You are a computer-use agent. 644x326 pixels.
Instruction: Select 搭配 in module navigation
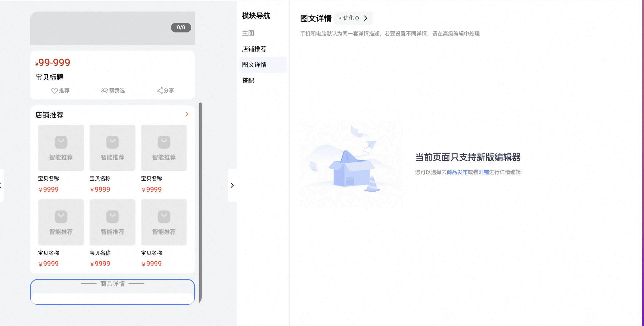point(248,81)
